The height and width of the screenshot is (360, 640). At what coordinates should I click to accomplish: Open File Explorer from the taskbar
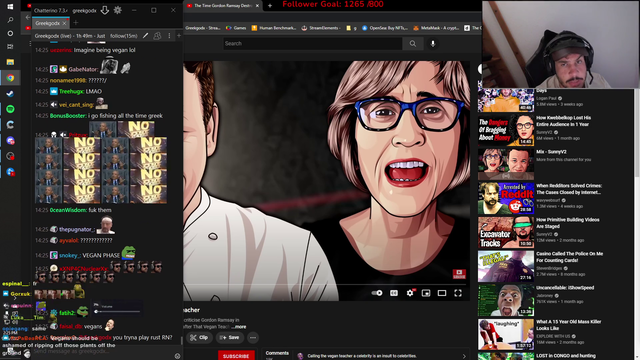10,62
